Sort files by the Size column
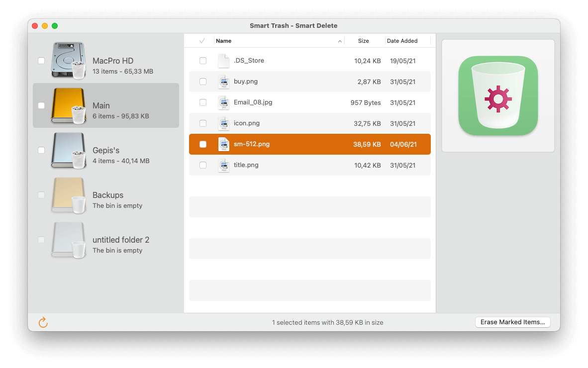The height and width of the screenshot is (368, 588). pos(364,41)
